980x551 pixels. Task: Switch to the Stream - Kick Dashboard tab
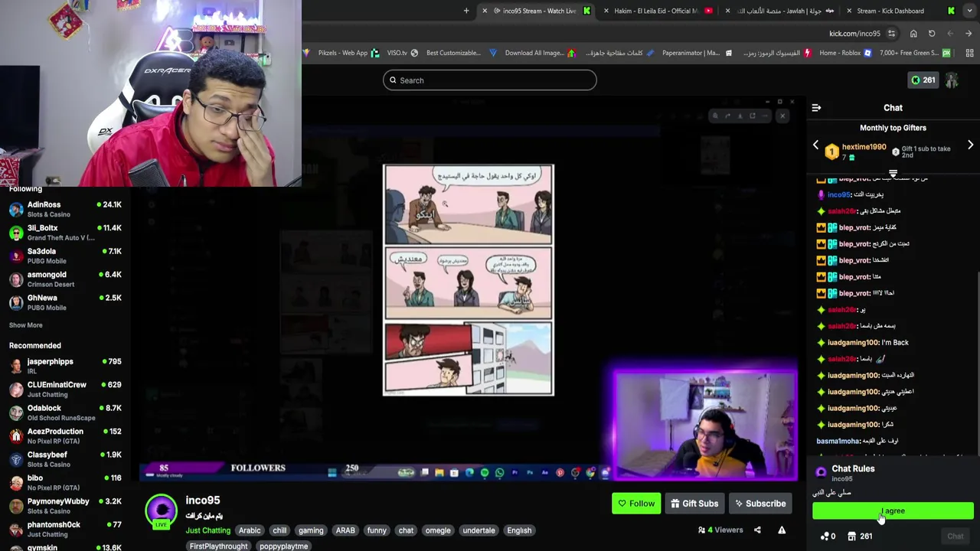[900, 11]
